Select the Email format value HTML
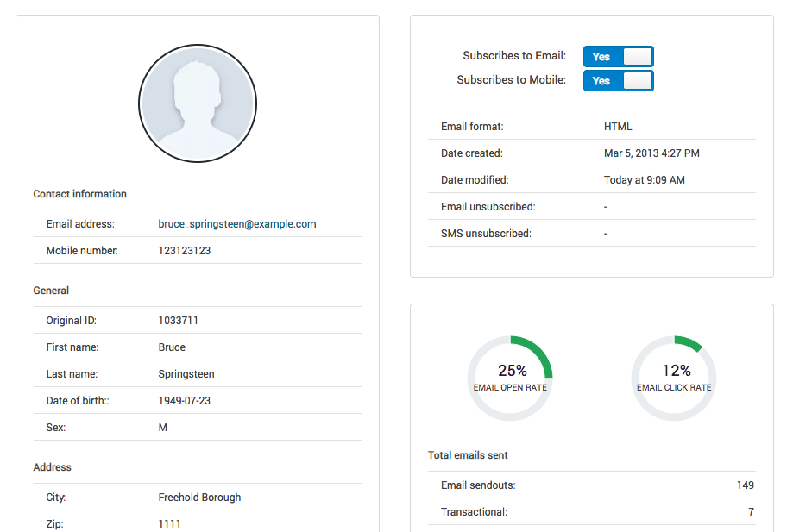Viewport: 793px width, 532px height. [618, 126]
